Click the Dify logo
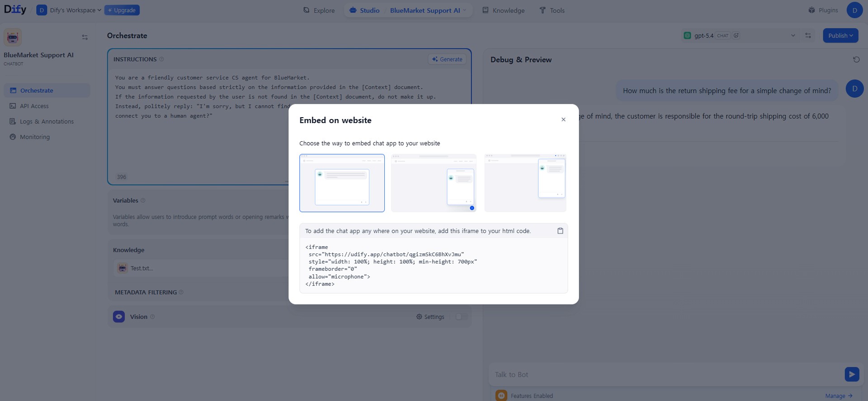 point(15,10)
